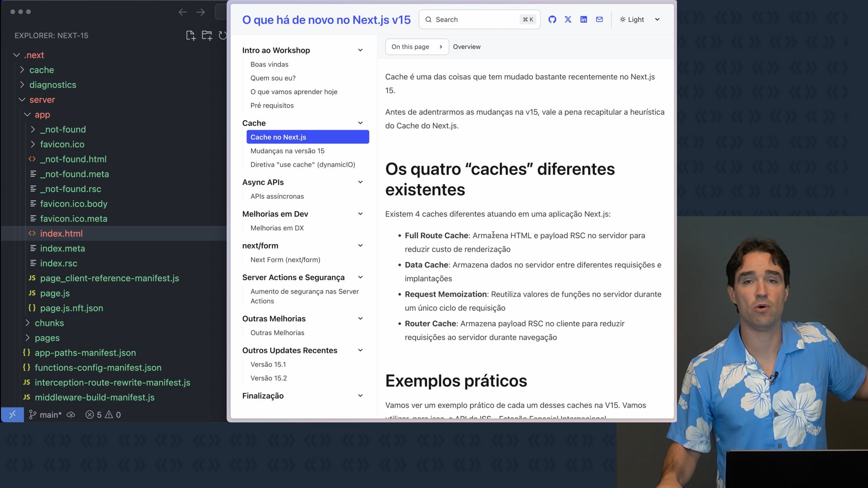This screenshot has height=488, width=868.
Task: Click the New File icon in Explorer
Action: [x=190, y=36]
